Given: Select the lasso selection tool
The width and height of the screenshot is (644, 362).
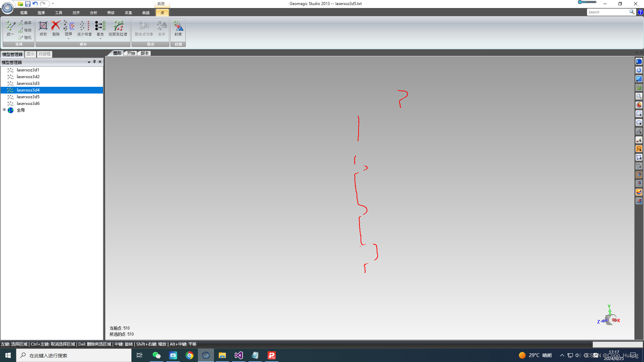Looking at the screenshot, I should tap(639, 148).
